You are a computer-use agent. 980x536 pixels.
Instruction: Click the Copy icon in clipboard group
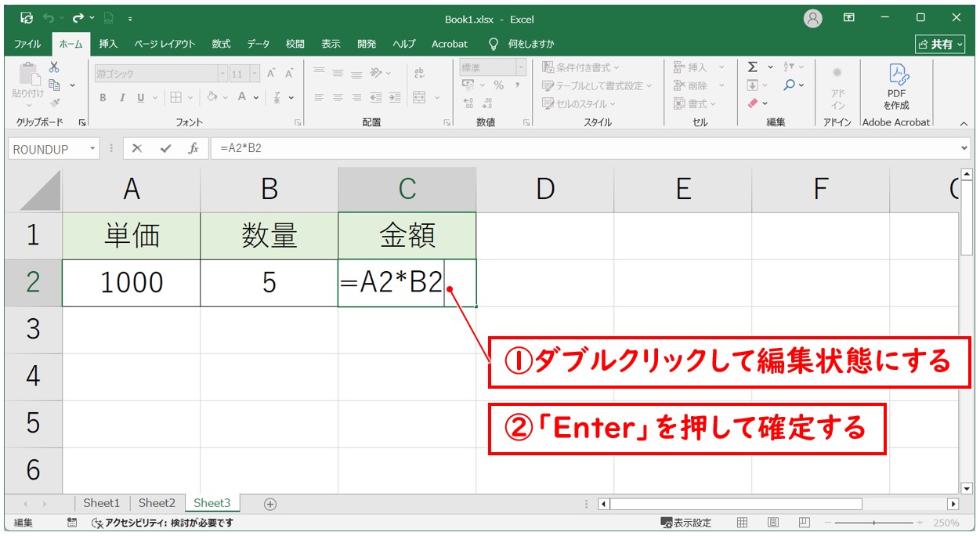click(55, 85)
